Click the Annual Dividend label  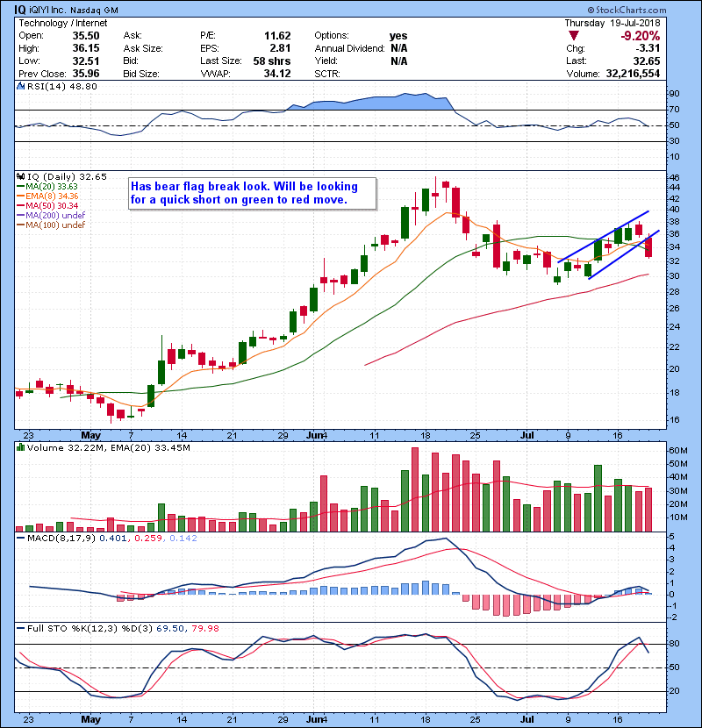click(x=349, y=48)
